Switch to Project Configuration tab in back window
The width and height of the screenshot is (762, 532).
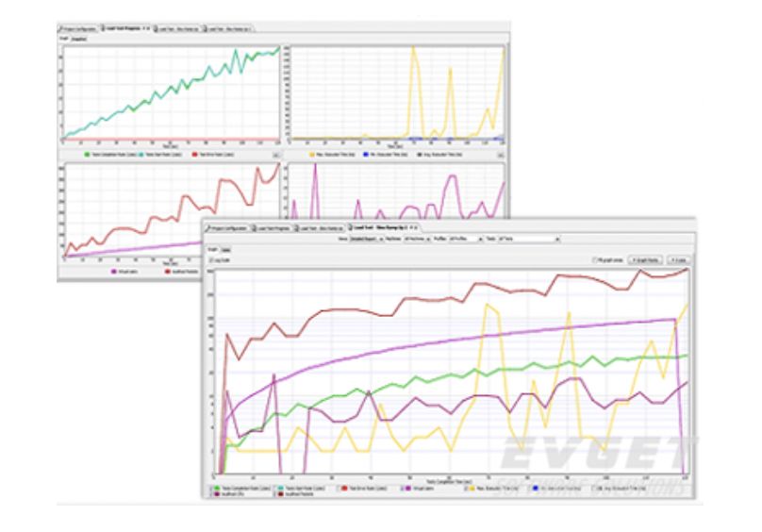[78, 29]
